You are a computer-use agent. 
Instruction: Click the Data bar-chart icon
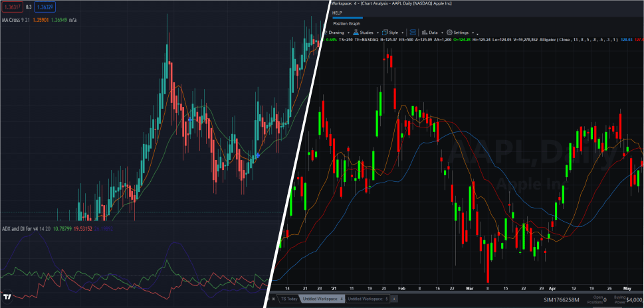pos(425,33)
